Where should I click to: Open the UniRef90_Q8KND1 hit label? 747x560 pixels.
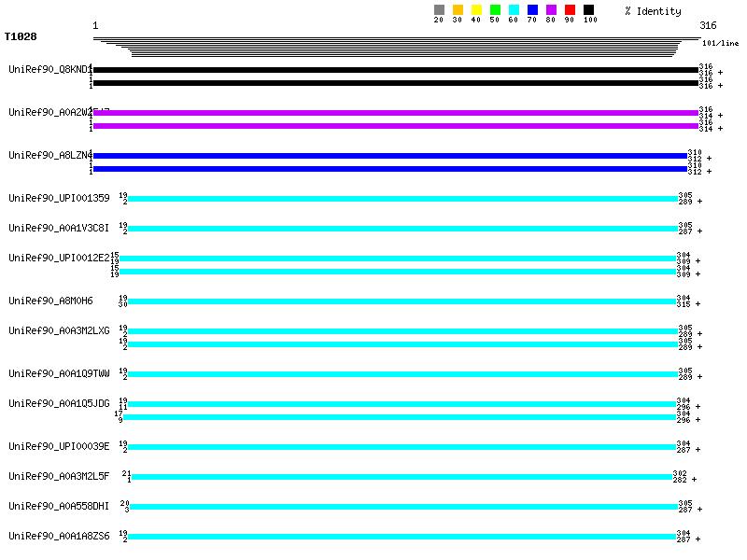pyautogui.click(x=49, y=70)
